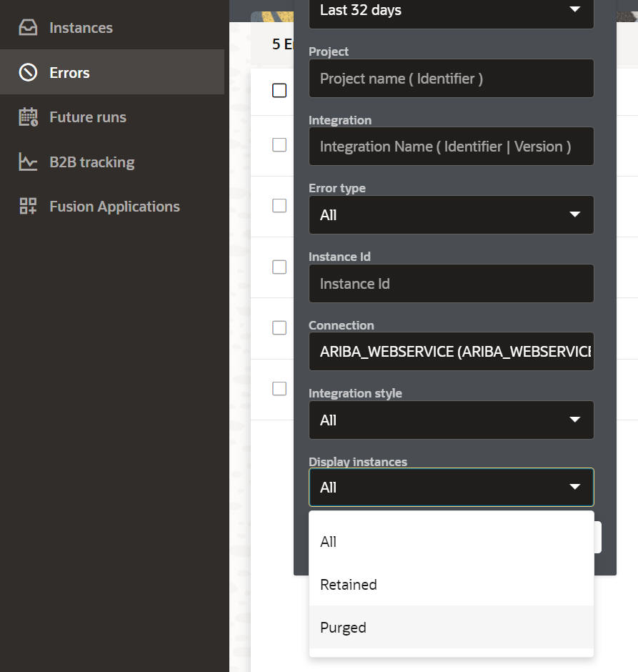This screenshot has width=638, height=672.
Task: Tick the select-all checkbox in errors header
Action: (279, 90)
